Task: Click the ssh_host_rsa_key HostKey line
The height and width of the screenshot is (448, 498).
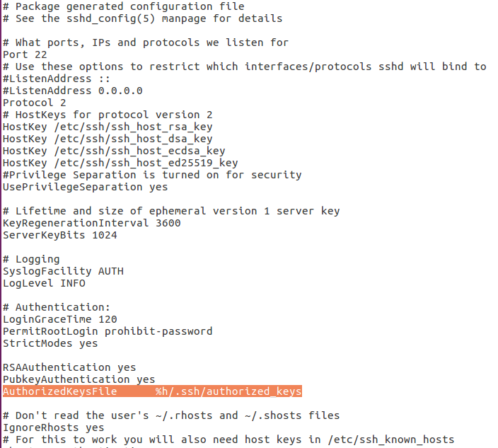Action: point(108,127)
